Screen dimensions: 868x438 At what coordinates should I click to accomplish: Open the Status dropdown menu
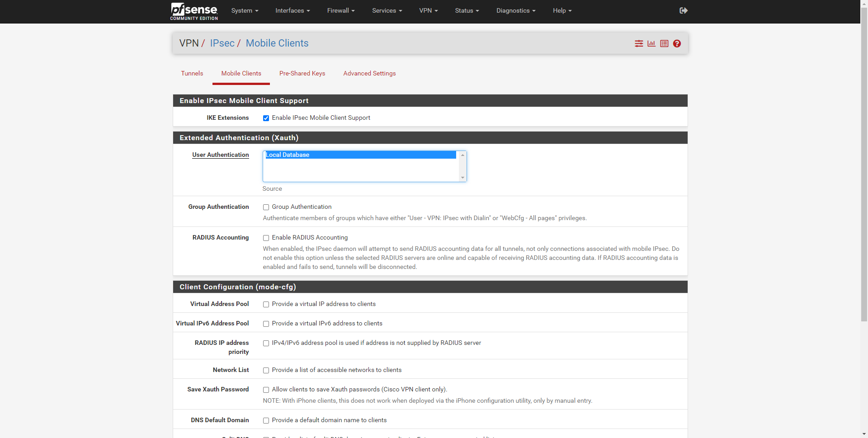click(x=467, y=10)
